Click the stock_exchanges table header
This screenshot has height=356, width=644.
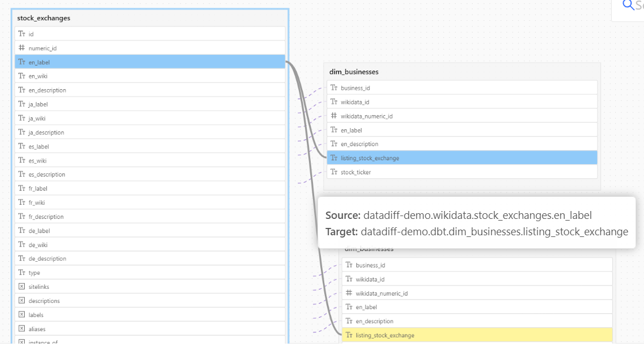[43, 17]
